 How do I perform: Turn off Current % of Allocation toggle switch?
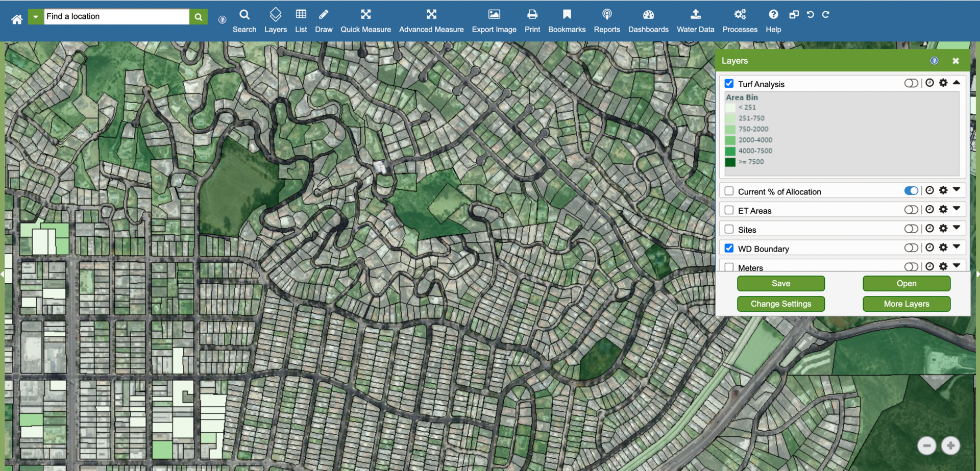coord(911,191)
